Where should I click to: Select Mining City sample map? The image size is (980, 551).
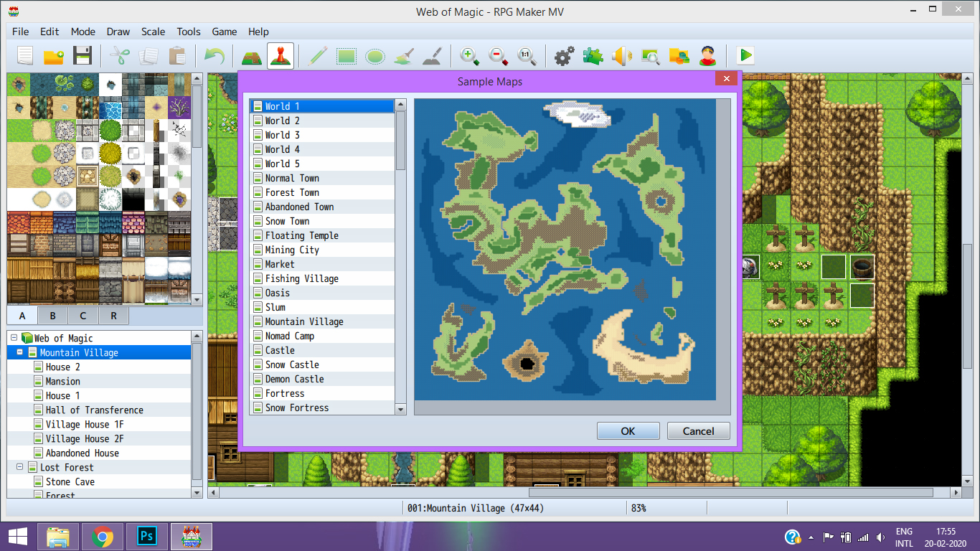[323, 250]
